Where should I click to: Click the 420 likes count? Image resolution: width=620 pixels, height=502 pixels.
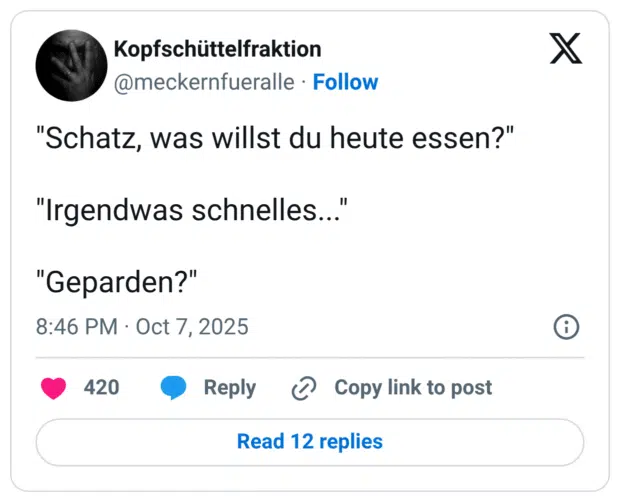[101, 388]
